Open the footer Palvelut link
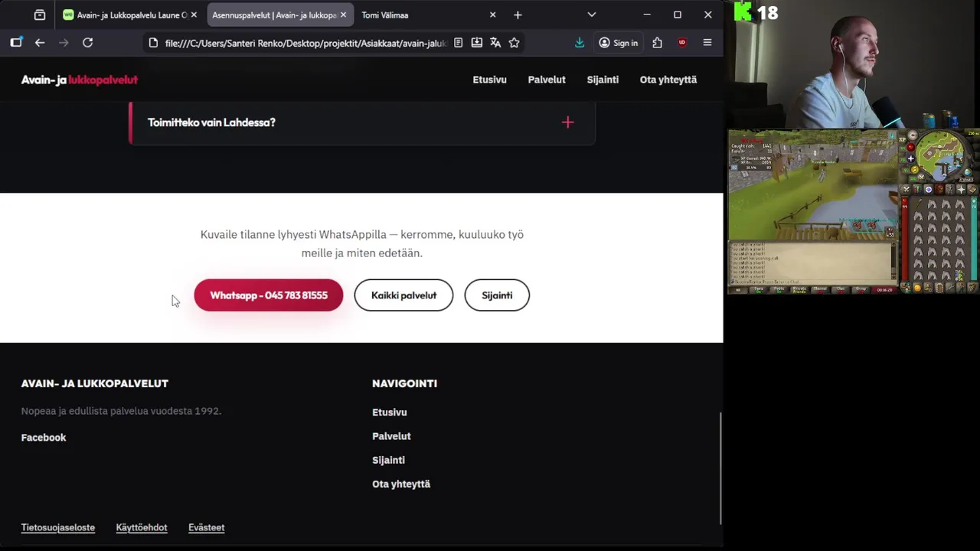This screenshot has width=980, height=551. click(x=391, y=436)
